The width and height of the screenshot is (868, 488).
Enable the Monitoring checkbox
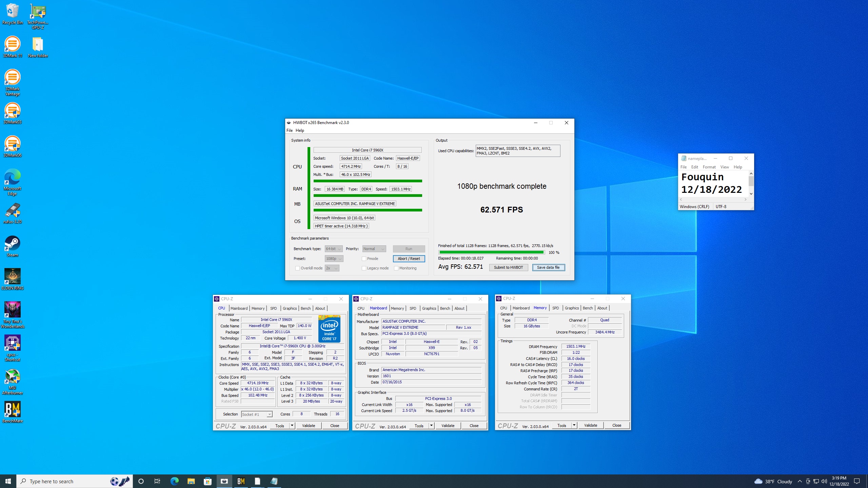[396, 268]
